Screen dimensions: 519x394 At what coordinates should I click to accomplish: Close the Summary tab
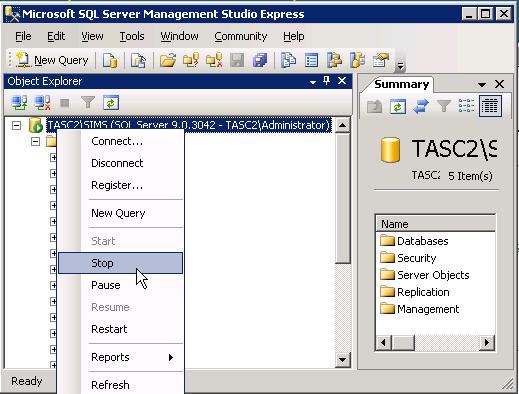(x=499, y=84)
